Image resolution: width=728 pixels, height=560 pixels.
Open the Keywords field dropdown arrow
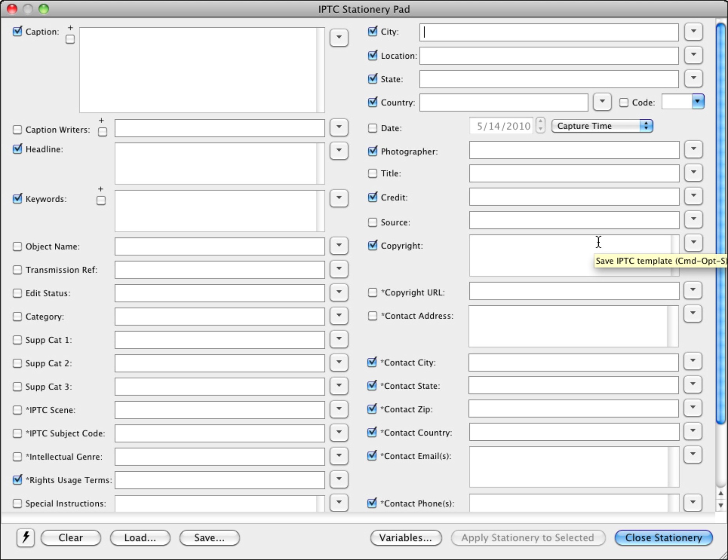tap(339, 198)
